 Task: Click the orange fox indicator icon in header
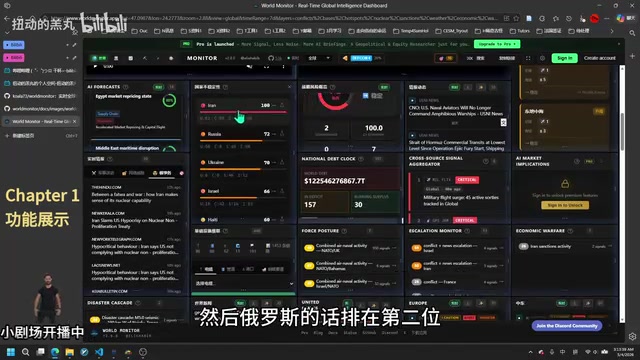(x=345, y=58)
